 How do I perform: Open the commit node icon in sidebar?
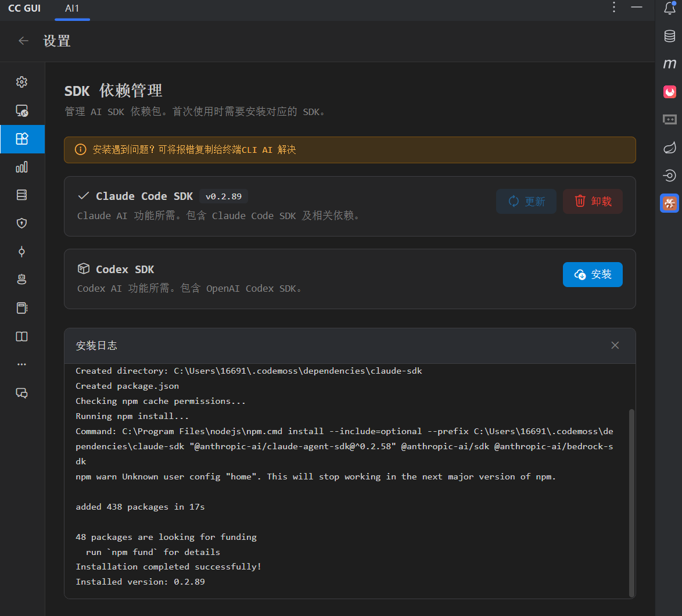tap(21, 252)
